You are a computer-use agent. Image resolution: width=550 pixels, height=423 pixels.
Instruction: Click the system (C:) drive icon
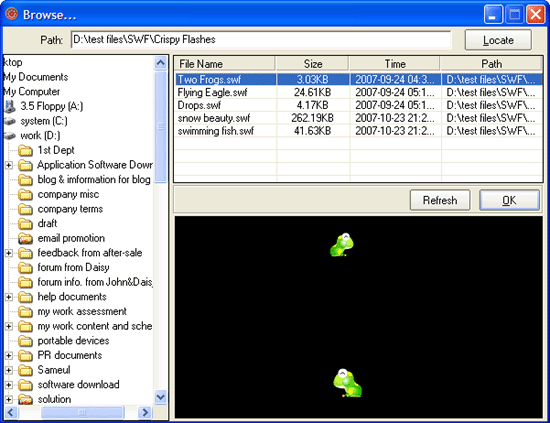coord(10,121)
